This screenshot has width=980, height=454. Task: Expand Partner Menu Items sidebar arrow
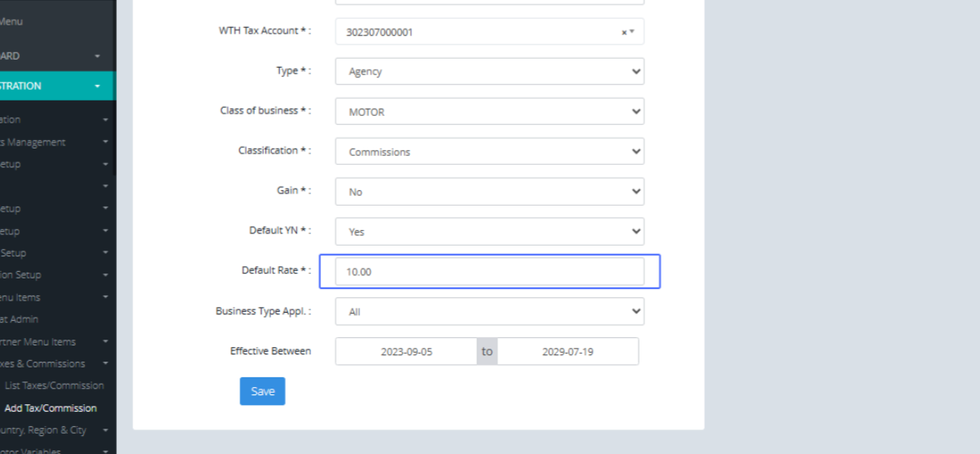tap(105, 342)
